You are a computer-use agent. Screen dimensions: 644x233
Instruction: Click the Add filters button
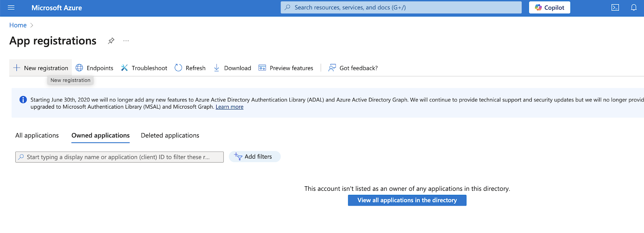coord(255,157)
